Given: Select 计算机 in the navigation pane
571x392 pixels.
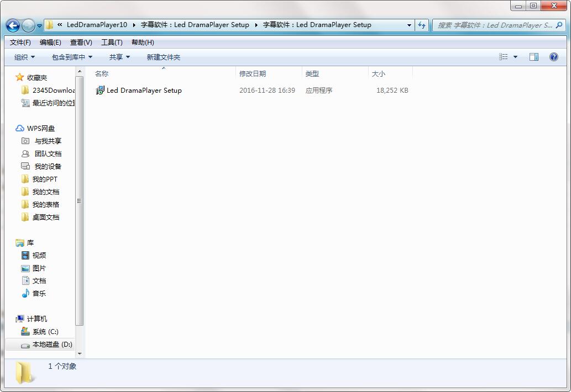Looking at the screenshot, I should pos(37,319).
